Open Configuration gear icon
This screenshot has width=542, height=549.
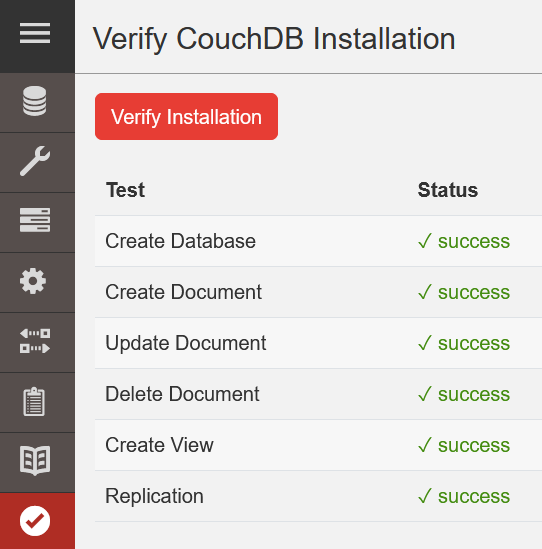(x=33, y=281)
